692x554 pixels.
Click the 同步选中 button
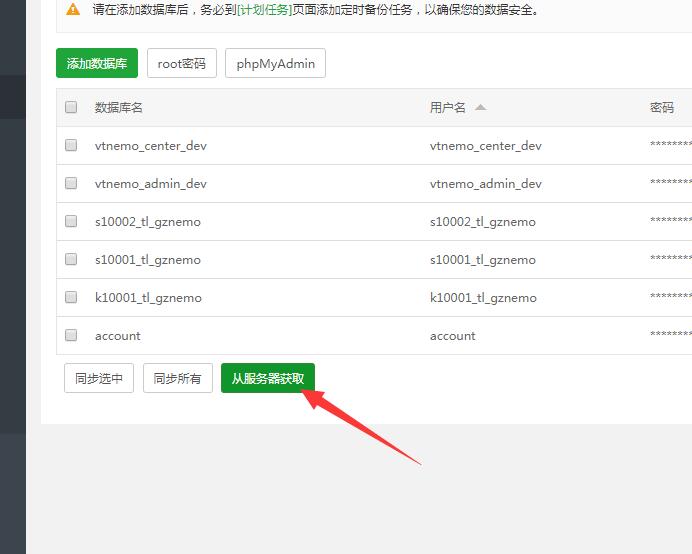[99, 378]
